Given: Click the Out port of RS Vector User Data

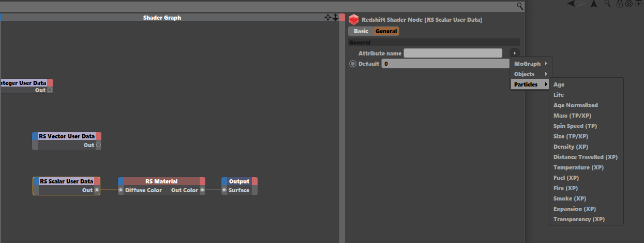Looking at the screenshot, I should click(x=98, y=145).
